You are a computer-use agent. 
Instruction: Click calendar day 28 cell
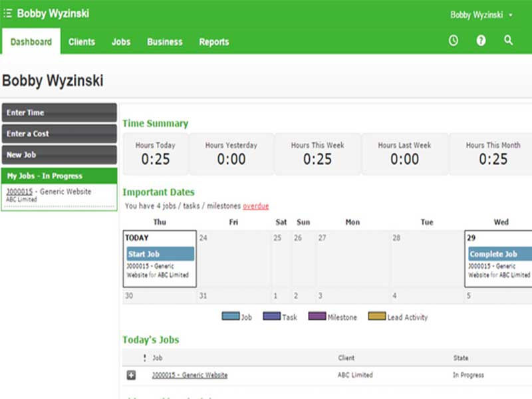[x=427, y=259]
